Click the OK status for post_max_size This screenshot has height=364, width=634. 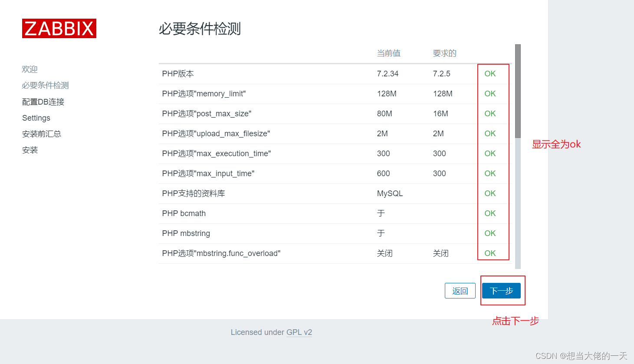tap(490, 114)
